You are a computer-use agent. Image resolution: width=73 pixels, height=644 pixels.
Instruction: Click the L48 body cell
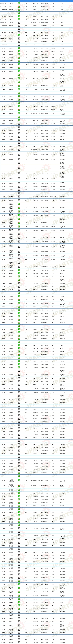point(53,113)
